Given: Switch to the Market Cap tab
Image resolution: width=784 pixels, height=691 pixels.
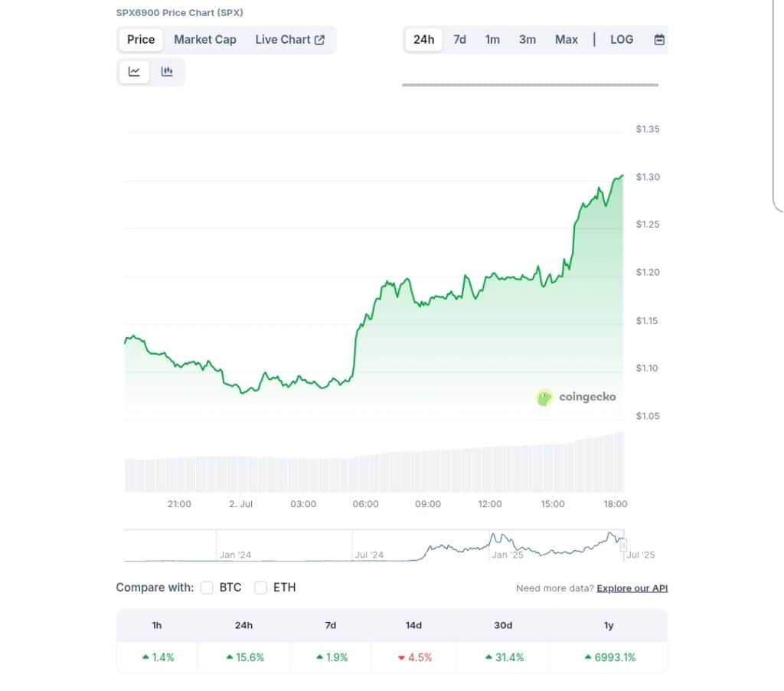Looking at the screenshot, I should click(x=205, y=40).
